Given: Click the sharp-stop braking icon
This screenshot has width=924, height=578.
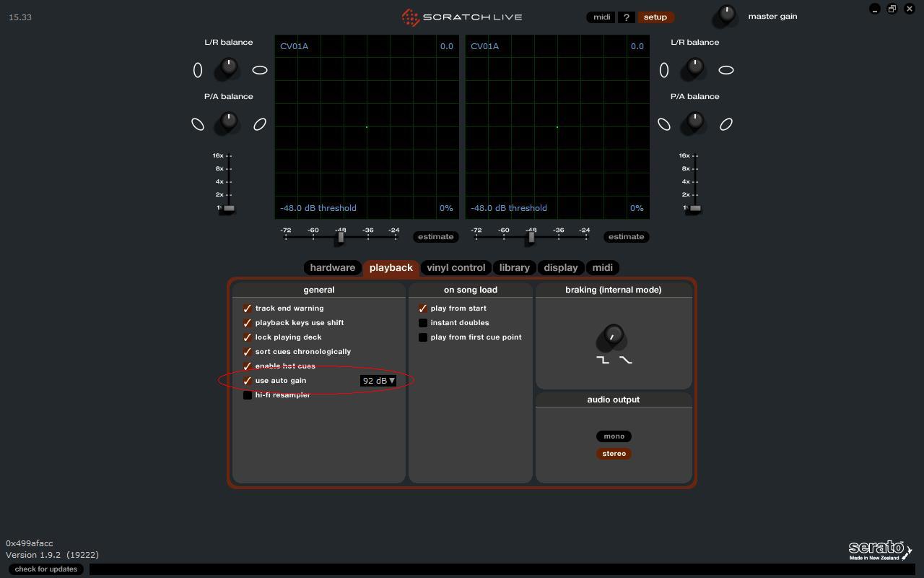Looking at the screenshot, I should pyautogui.click(x=603, y=359).
